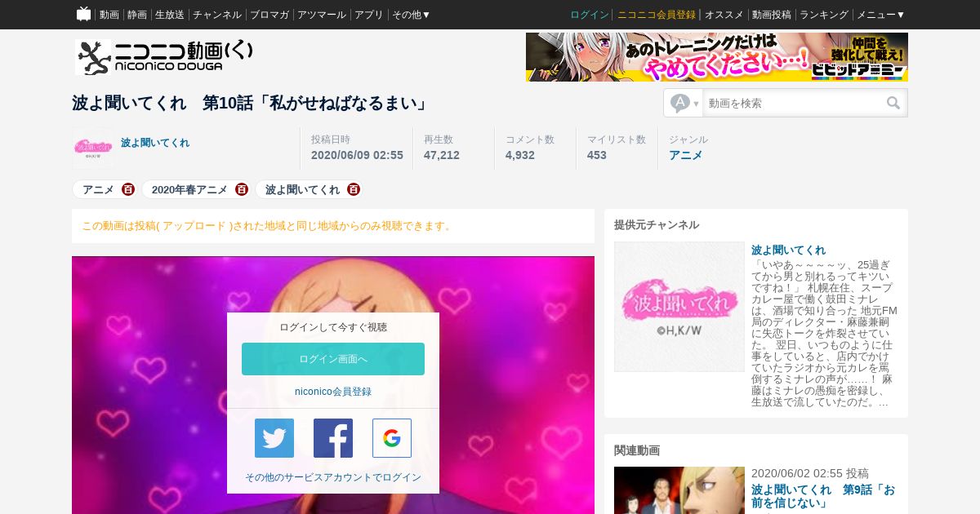The height and width of the screenshot is (514, 980).
Task: Click the 47,212 view count
Action: pyautogui.click(x=442, y=155)
